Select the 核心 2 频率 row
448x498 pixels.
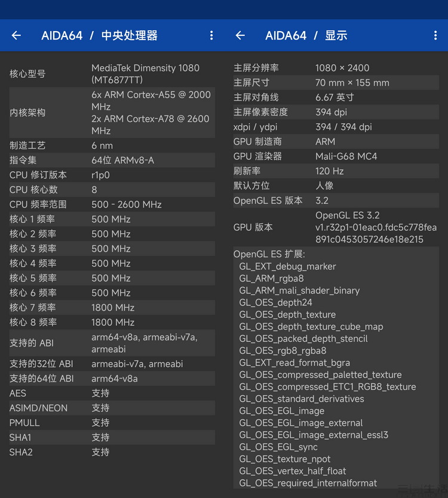point(112,234)
